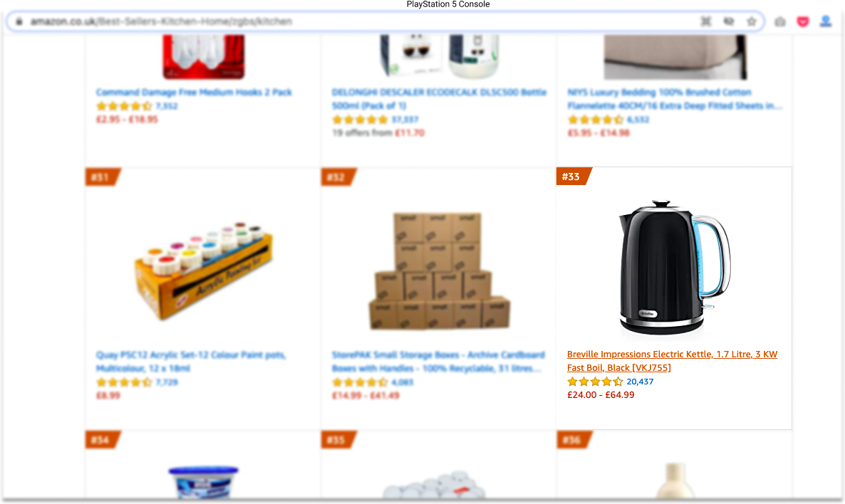Open the luxury bedding fitted sheets link
845x504 pixels.
[x=674, y=98]
